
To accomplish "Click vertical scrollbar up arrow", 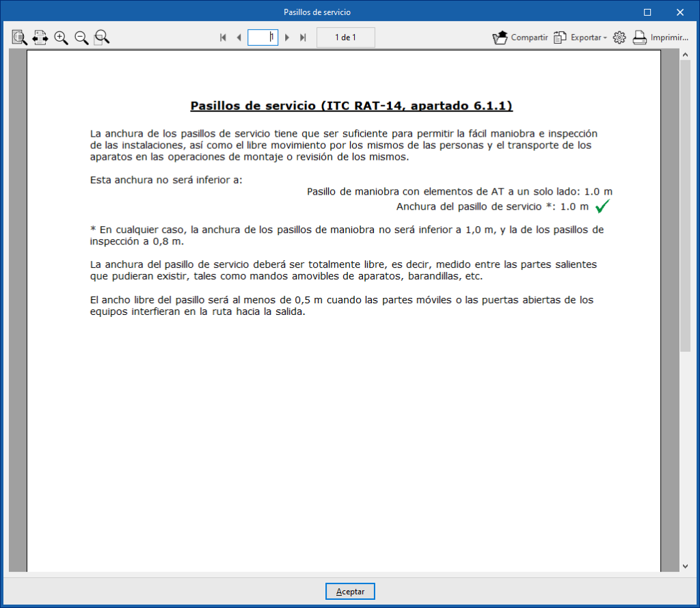I will click(x=685, y=55).
